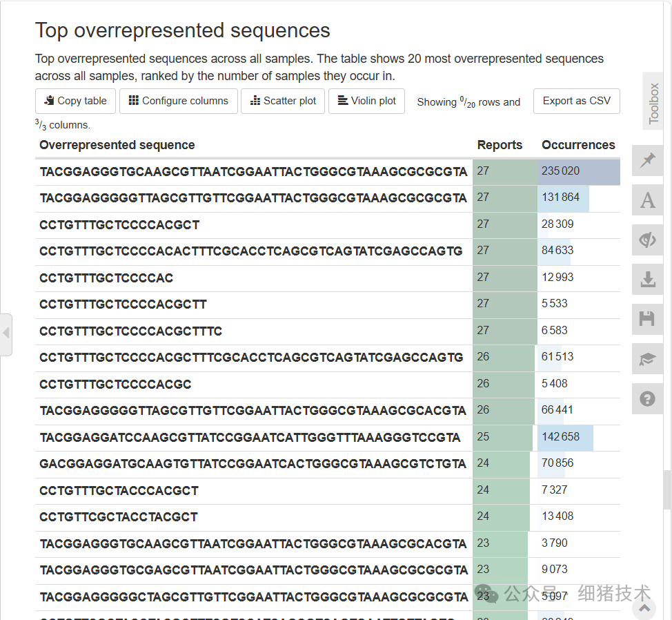Open the Violin plot button
Screen dimensions: 672x620
click(x=366, y=101)
